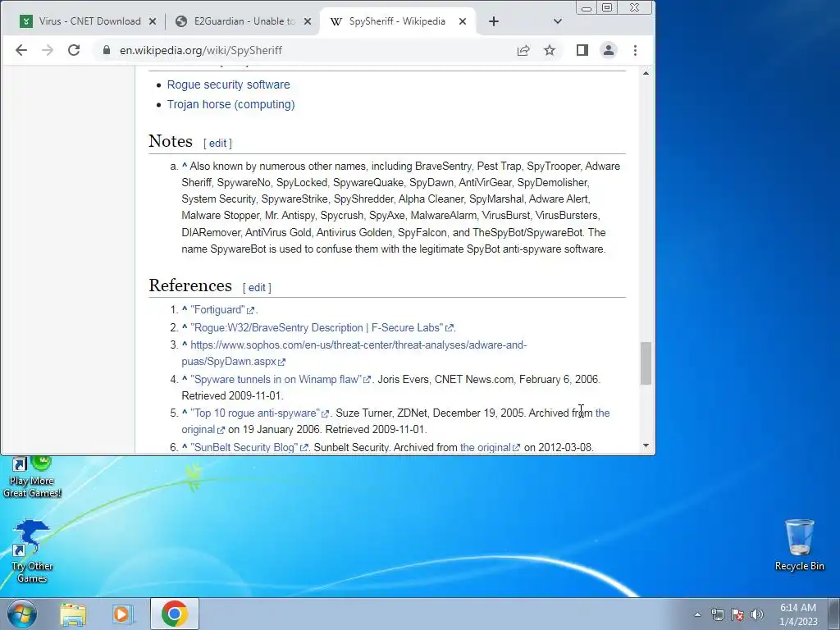Share this page via share icon
The width and height of the screenshot is (840, 630).
[x=523, y=50]
